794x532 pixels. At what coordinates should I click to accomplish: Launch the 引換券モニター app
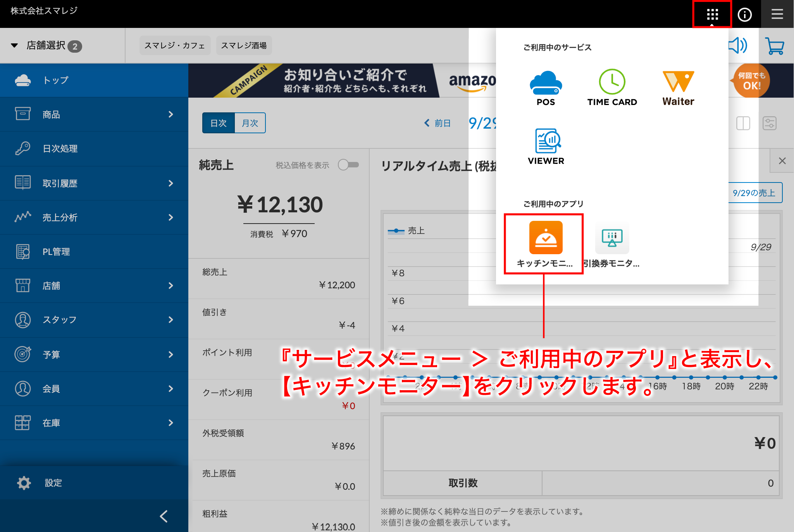[612, 244]
